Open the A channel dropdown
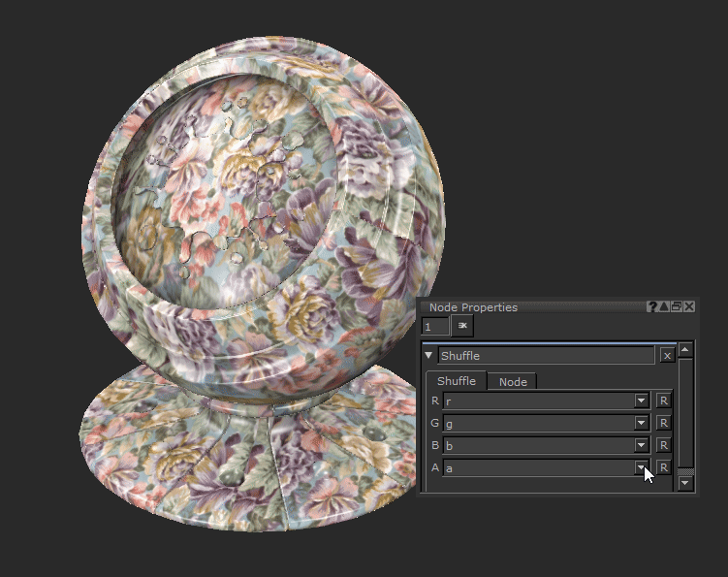Image resolution: width=728 pixels, height=577 pixels. [641, 467]
